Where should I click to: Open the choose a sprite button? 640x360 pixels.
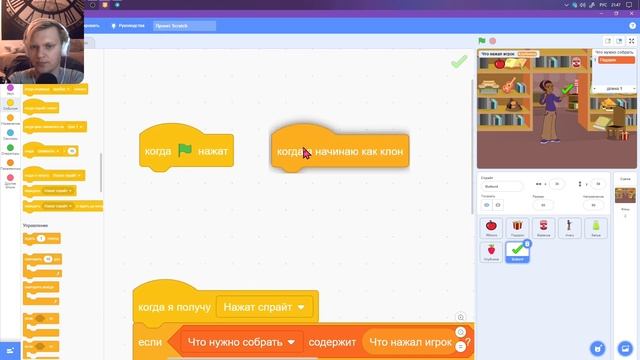pyautogui.click(x=598, y=348)
